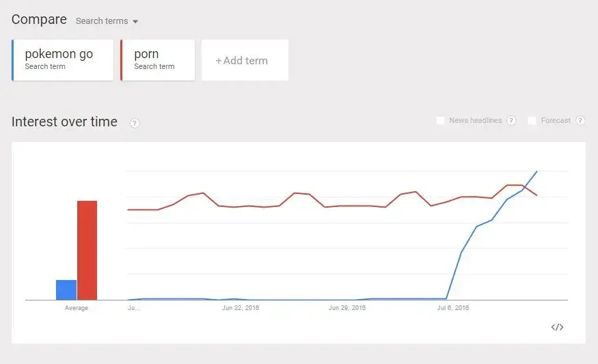Image resolution: width=598 pixels, height=364 pixels.
Task: Expand the Search terms dropdown
Action: 102,21
